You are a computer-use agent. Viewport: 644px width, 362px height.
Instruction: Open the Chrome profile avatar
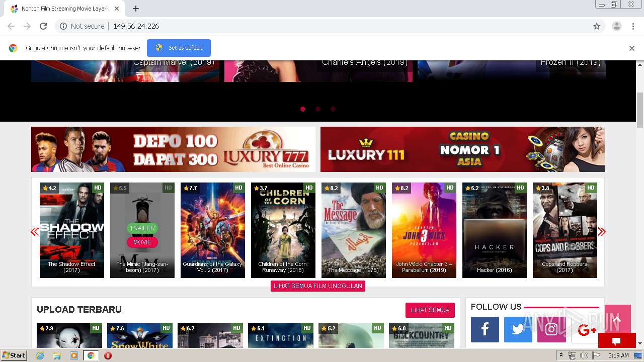[617, 26]
